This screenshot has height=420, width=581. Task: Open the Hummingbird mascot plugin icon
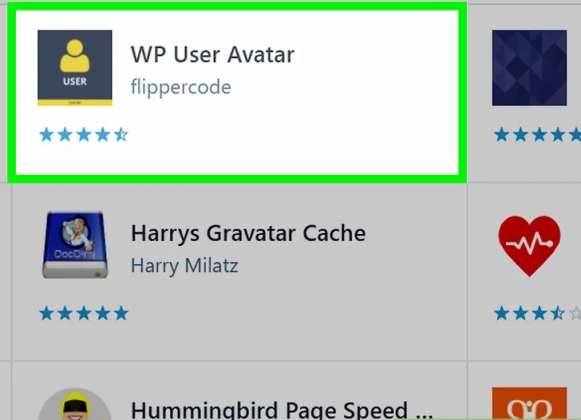click(75, 404)
